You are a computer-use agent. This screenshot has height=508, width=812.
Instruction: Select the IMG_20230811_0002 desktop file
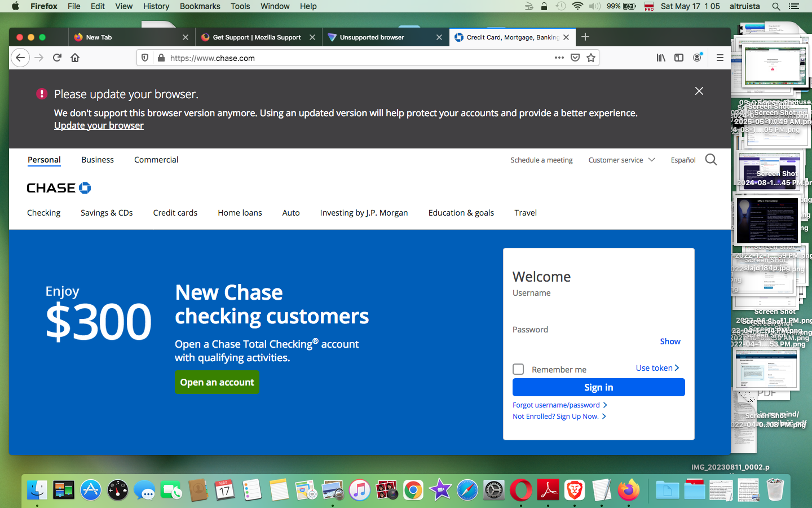tap(730, 467)
